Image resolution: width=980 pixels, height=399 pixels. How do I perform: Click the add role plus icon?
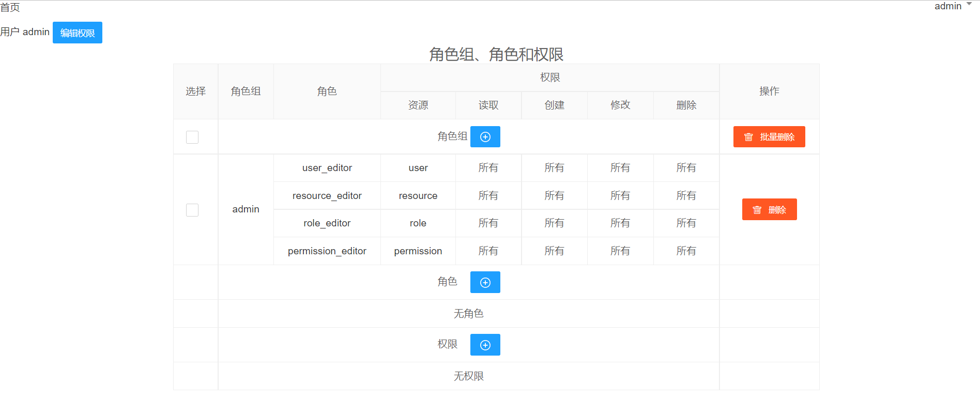point(485,283)
